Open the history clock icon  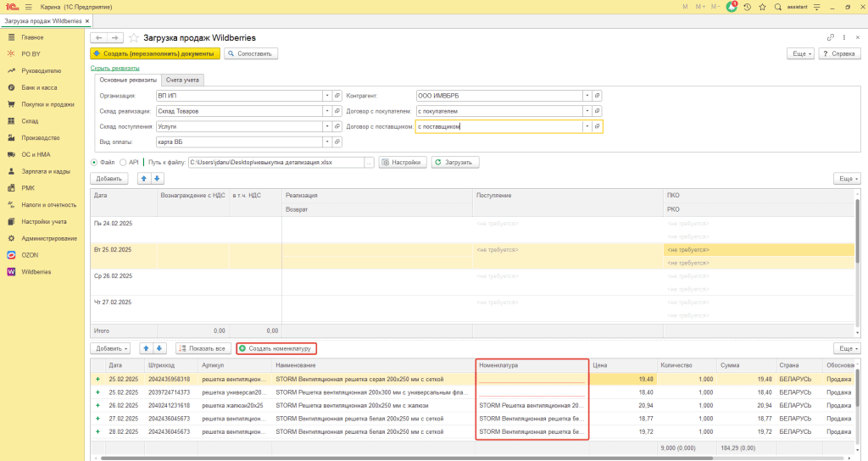[748, 7]
